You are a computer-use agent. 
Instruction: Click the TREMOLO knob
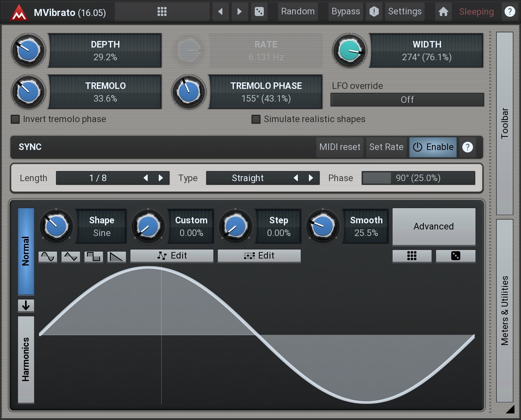28,92
